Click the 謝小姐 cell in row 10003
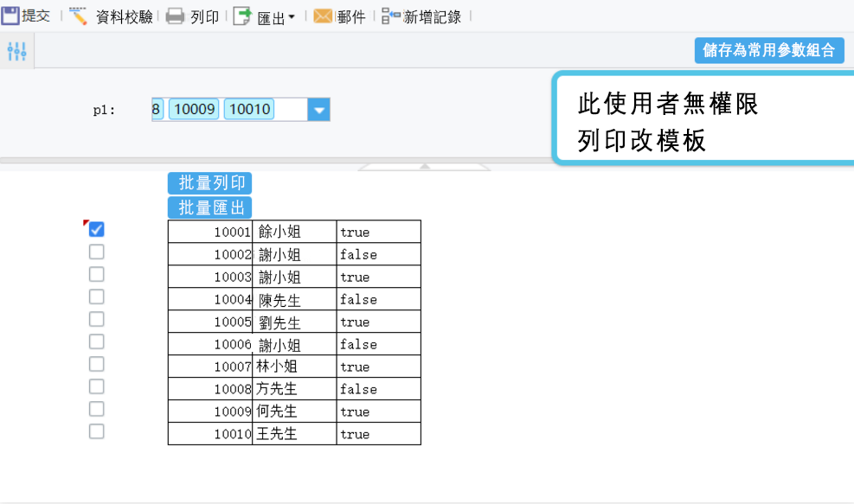Image resolution: width=854 pixels, height=504 pixels. click(295, 277)
